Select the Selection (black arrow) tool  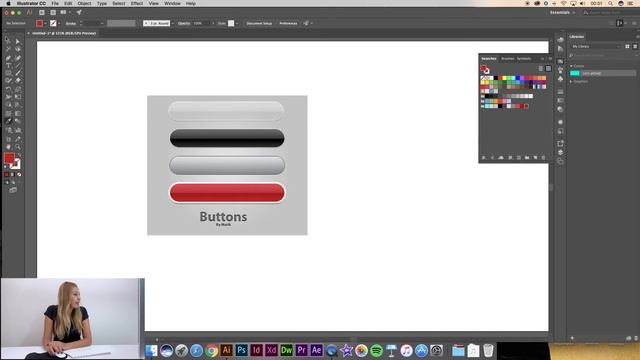coord(8,40)
